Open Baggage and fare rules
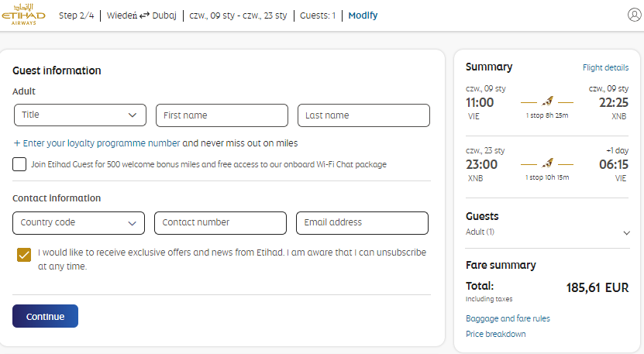Screen dimensions: 644x354 pos(508,318)
